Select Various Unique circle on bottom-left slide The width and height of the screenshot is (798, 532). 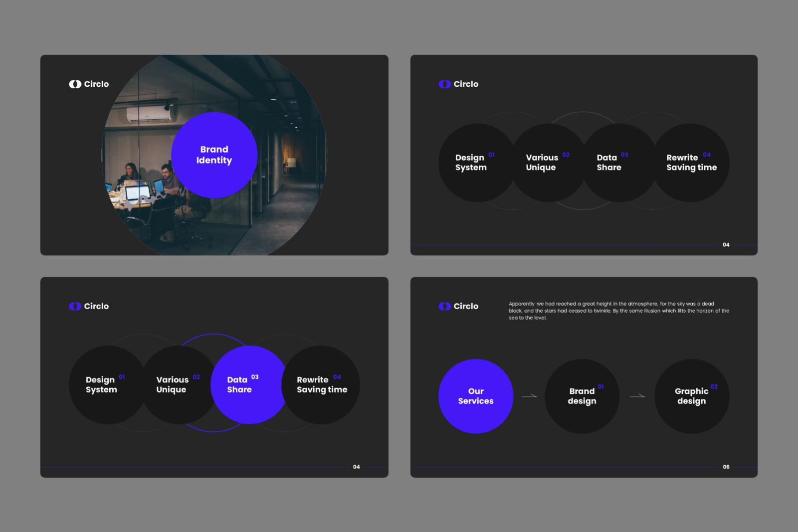pos(177,385)
